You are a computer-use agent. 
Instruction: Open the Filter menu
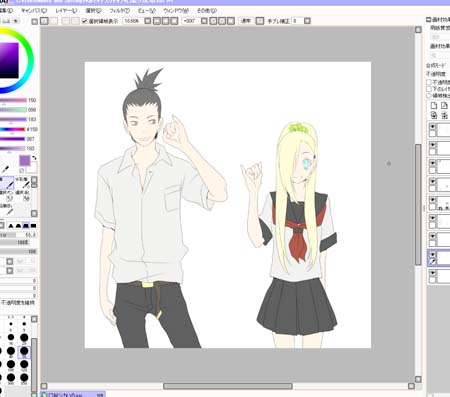120,11
